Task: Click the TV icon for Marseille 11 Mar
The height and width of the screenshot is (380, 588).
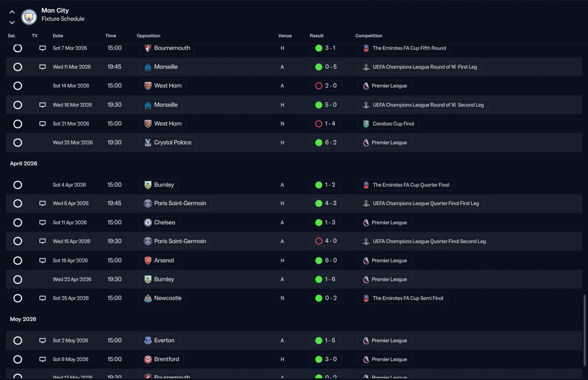Action: (x=42, y=67)
